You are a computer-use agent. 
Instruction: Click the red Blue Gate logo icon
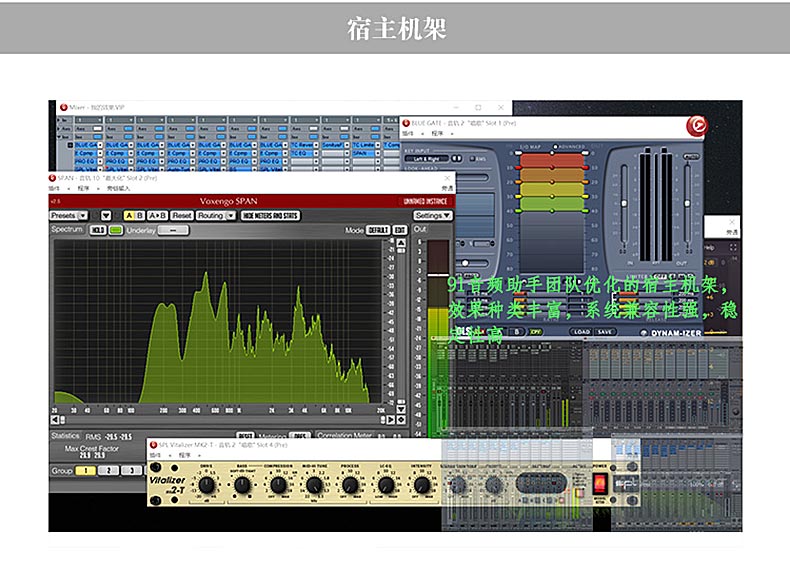[696, 125]
